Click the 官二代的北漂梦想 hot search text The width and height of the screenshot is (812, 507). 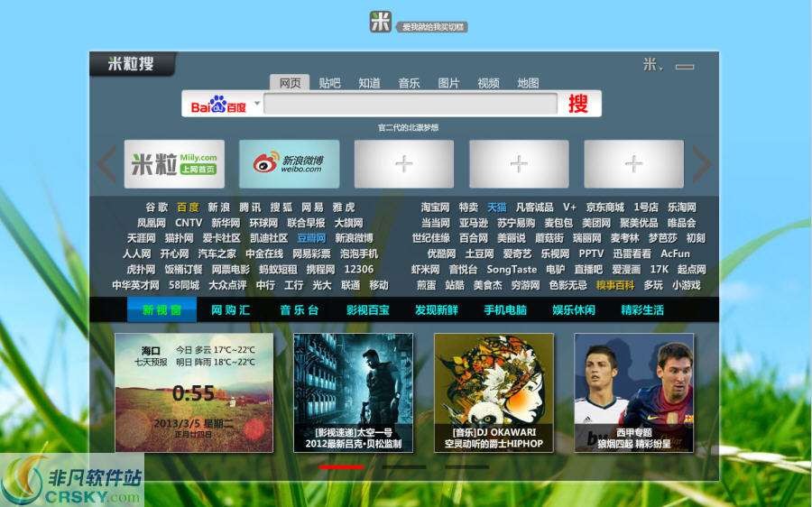pyautogui.click(x=408, y=127)
